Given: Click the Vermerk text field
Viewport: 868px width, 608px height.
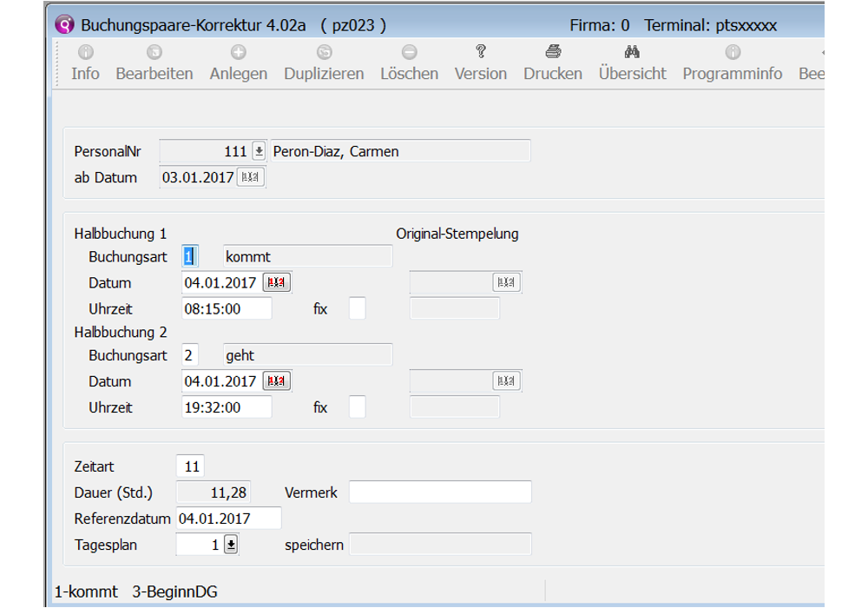Looking at the screenshot, I should (x=440, y=492).
